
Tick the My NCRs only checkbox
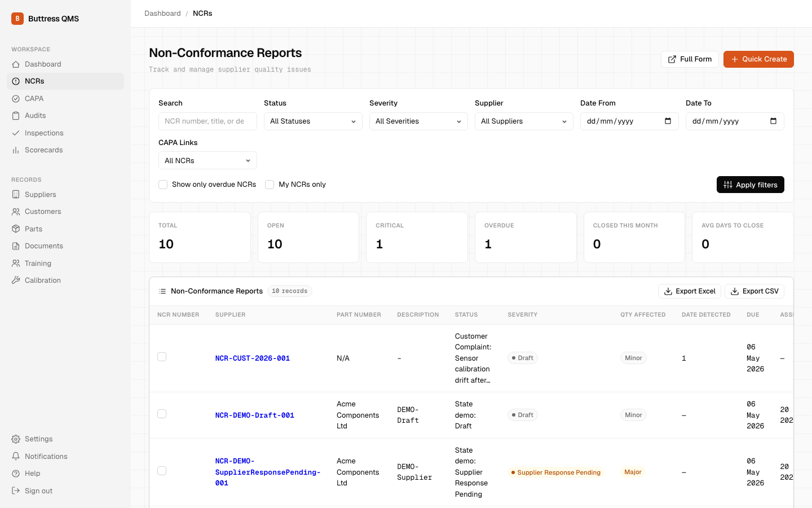click(270, 185)
